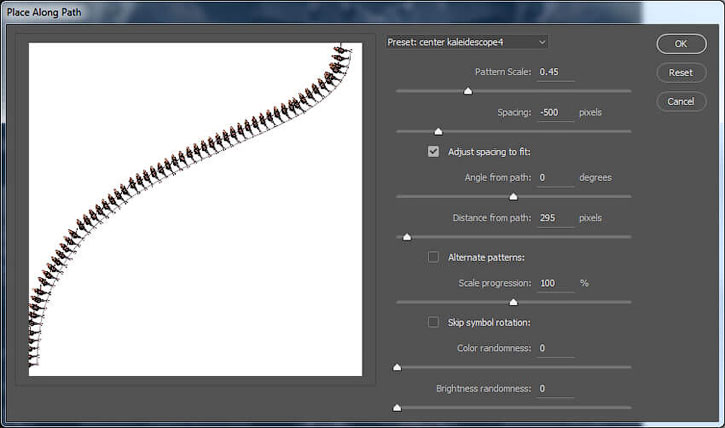725x428 pixels.
Task: Click the Scale progression slider handle
Action: click(513, 302)
